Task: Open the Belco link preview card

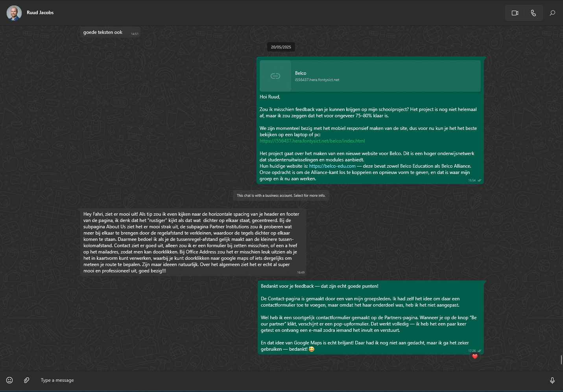Action: coord(370,76)
